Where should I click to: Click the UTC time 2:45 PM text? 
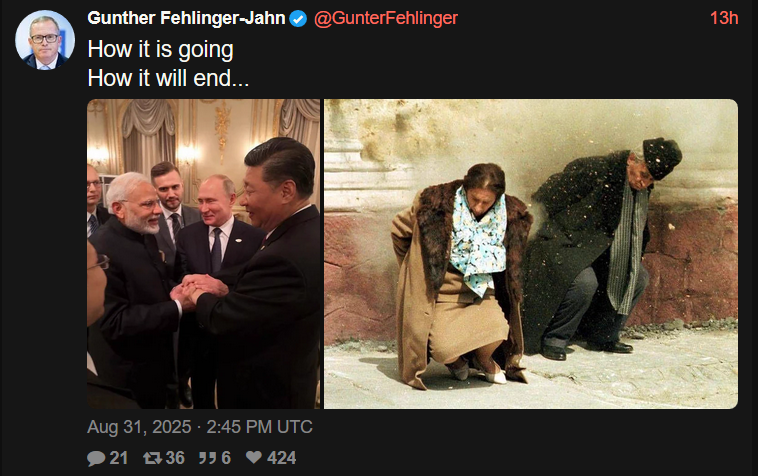[260, 427]
